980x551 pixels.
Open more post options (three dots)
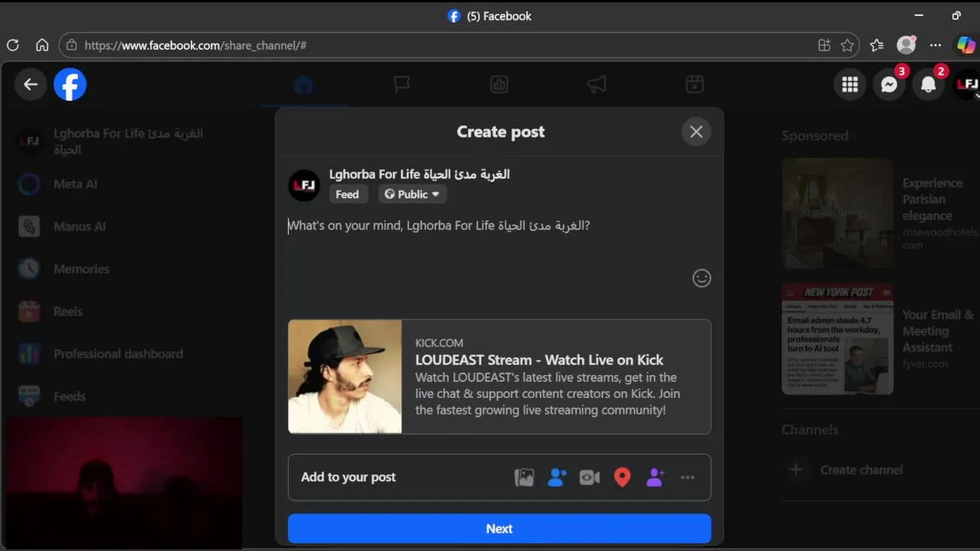(x=688, y=478)
